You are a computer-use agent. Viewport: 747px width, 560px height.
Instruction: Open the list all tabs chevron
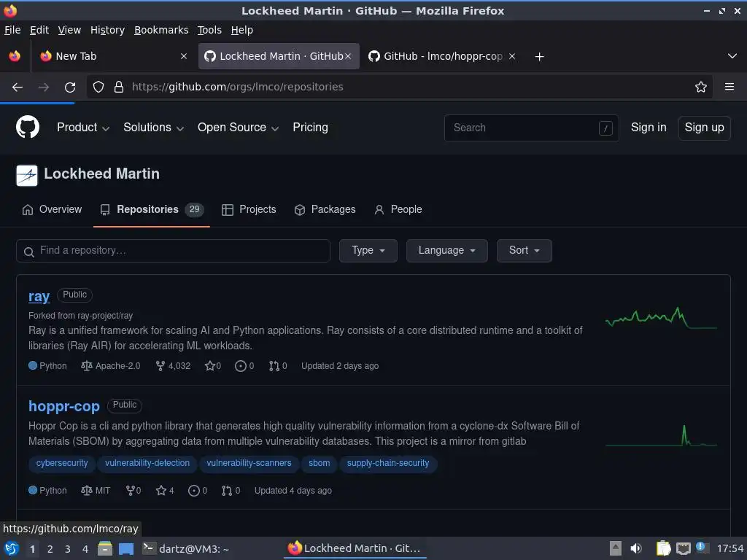point(732,56)
